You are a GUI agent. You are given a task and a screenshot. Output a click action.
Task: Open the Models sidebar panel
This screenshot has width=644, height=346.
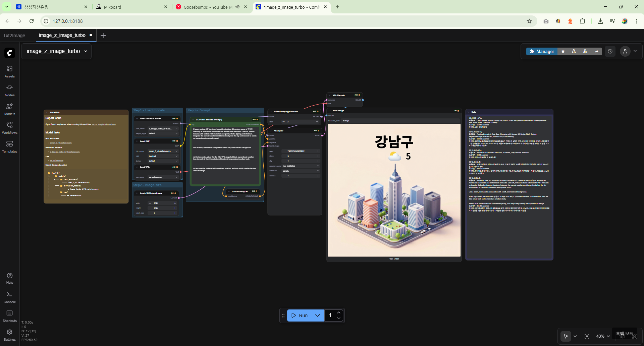pyautogui.click(x=9, y=109)
